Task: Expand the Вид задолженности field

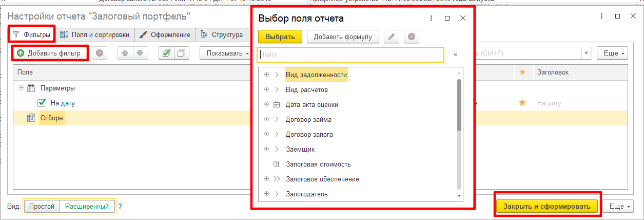Action: [266, 75]
